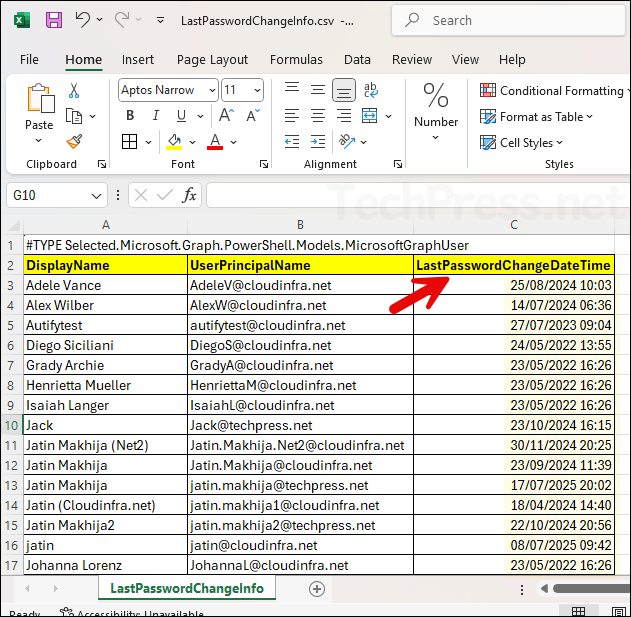Image resolution: width=631 pixels, height=617 pixels.
Task: Increase font size with larger A
Action: [x=226, y=116]
